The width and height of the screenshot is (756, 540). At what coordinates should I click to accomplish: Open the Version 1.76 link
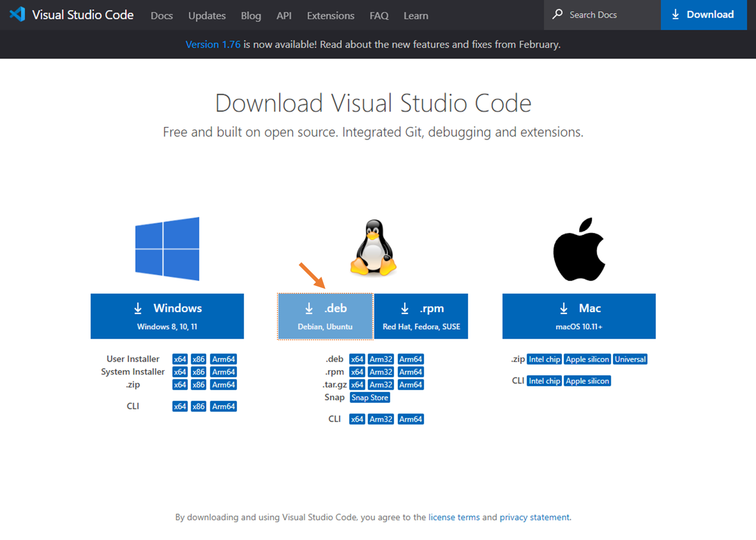coord(213,44)
